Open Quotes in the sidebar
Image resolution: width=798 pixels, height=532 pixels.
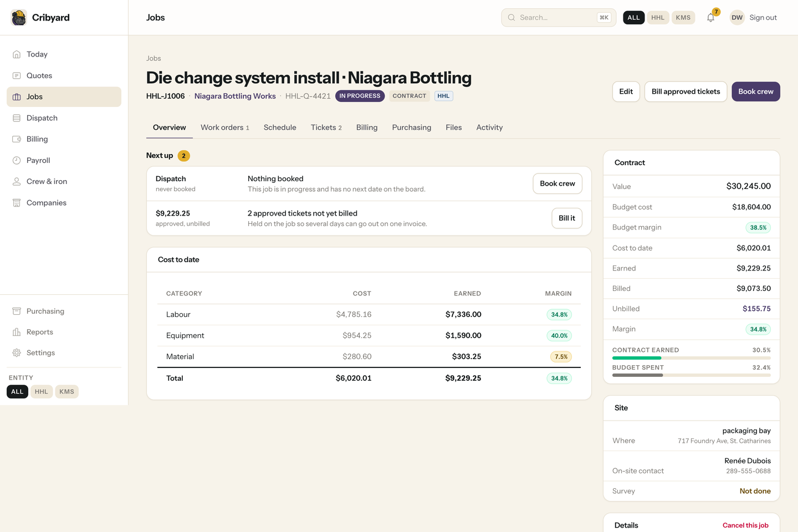[64, 75]
